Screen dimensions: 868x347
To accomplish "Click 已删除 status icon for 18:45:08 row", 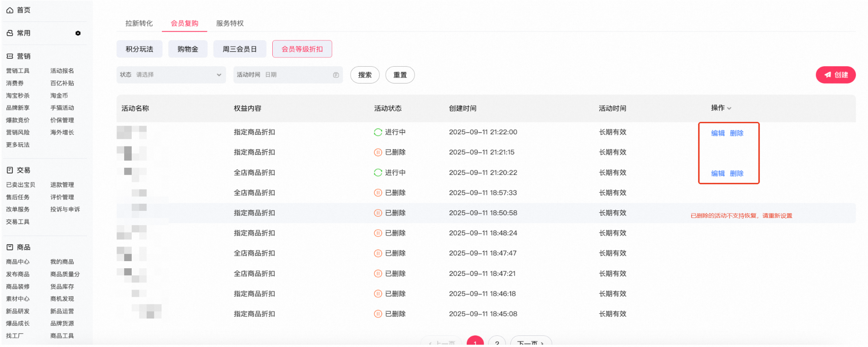I will coord(378,314).
